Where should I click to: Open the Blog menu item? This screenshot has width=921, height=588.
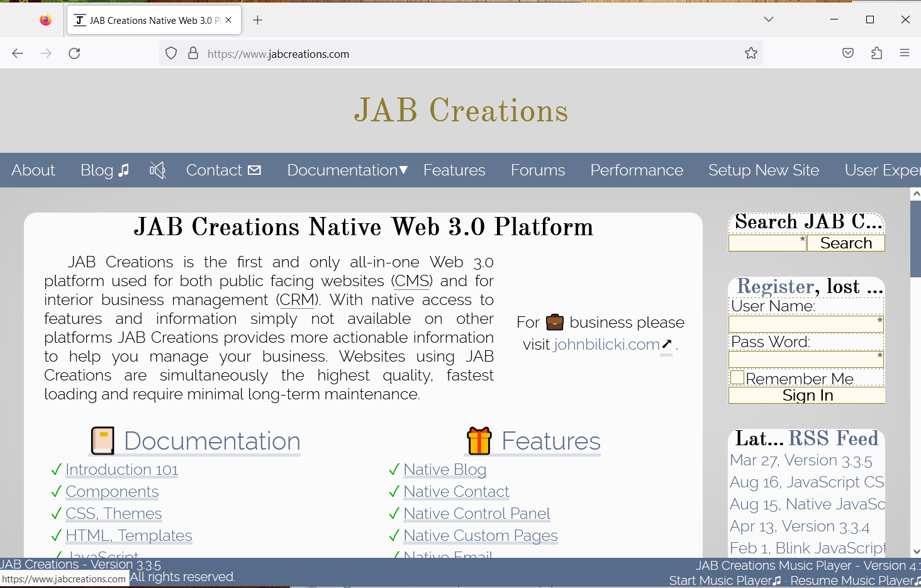[104, 170]
